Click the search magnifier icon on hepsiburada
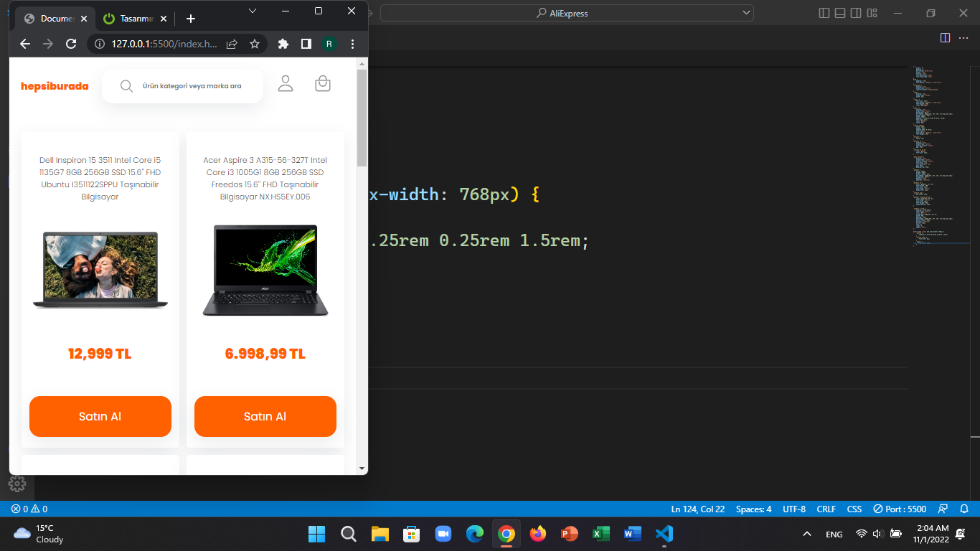This screenshot has height=551, width=980. (x=126, y=86)
